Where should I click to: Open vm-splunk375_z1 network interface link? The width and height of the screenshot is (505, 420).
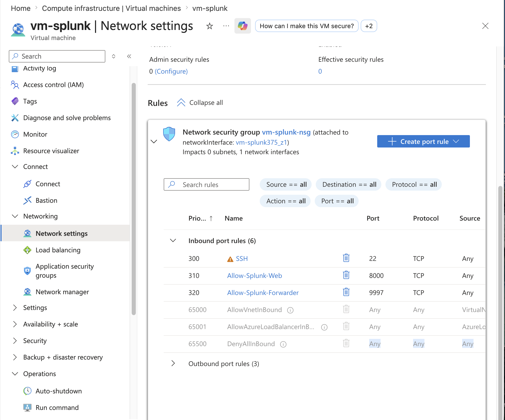(262, 142)
